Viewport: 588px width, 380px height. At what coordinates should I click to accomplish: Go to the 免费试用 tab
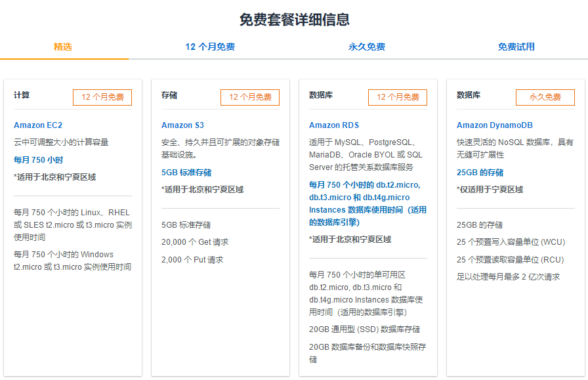point(516,47)
